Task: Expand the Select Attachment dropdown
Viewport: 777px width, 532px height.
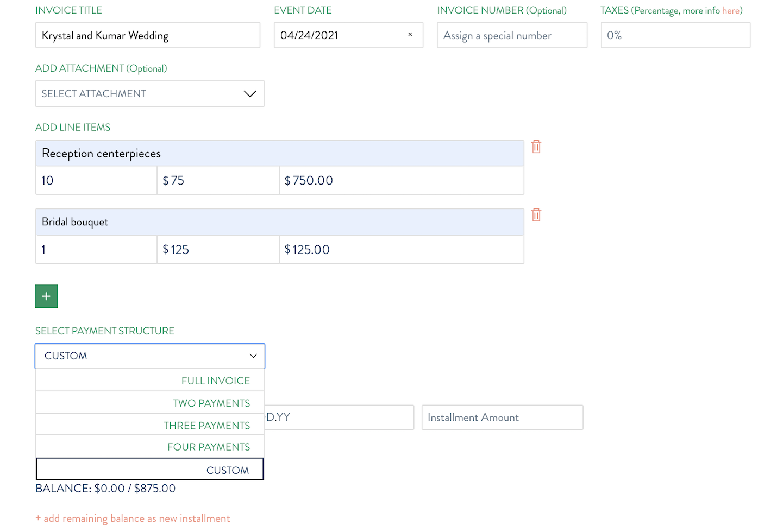Action: [x=150, y=94]
